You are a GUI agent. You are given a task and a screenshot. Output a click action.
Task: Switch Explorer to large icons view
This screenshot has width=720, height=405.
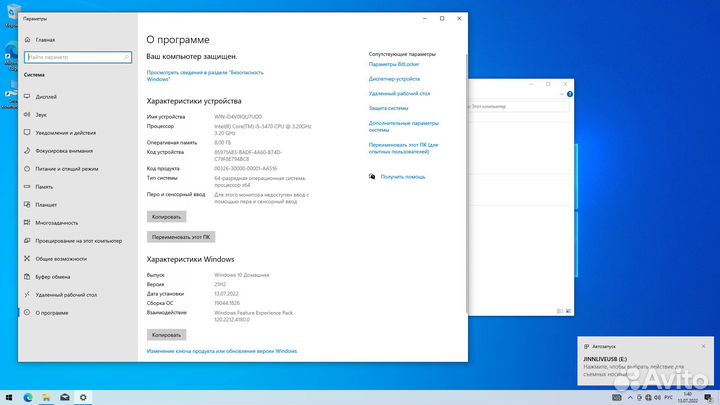tap(568, 311)
